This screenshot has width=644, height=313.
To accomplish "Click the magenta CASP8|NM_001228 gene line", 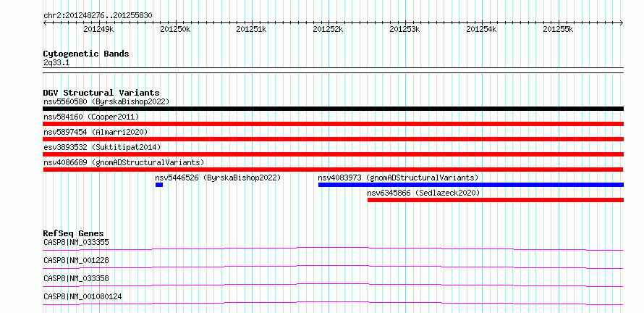I will (x=333, y=267).
